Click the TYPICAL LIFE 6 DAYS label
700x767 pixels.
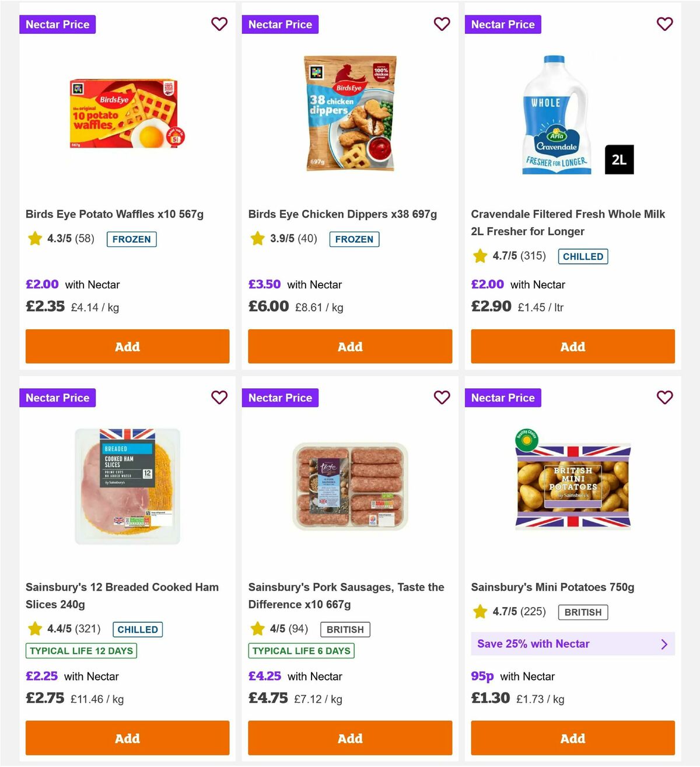click(x=301, y=650)
